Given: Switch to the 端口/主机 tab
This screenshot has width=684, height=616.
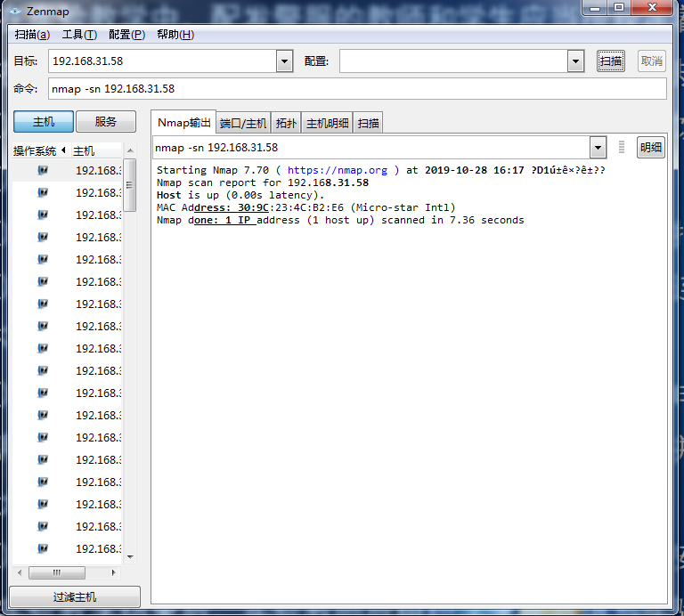Looking at the screenshot, I should [243, 124].
